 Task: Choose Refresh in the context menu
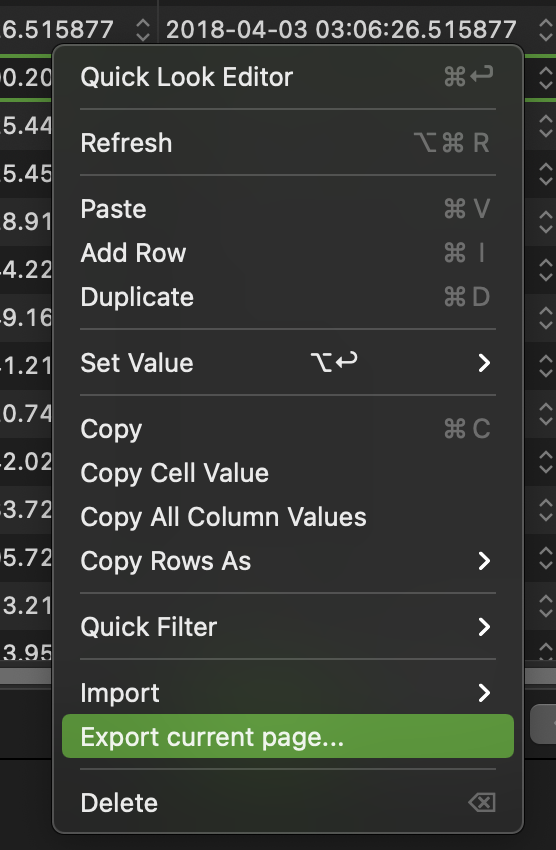[288, 143]
